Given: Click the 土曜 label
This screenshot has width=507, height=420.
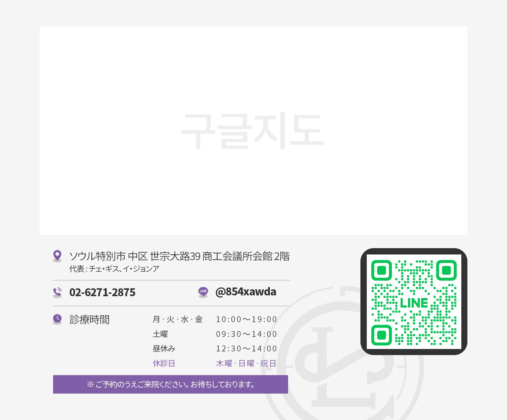Looking at the screenshot, I should point(160,334).
